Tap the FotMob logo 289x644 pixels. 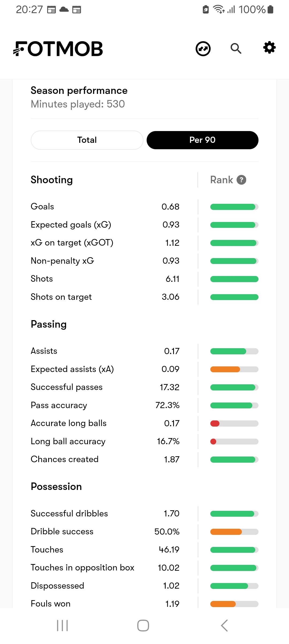pyautogui.click(x=58, y=49)
